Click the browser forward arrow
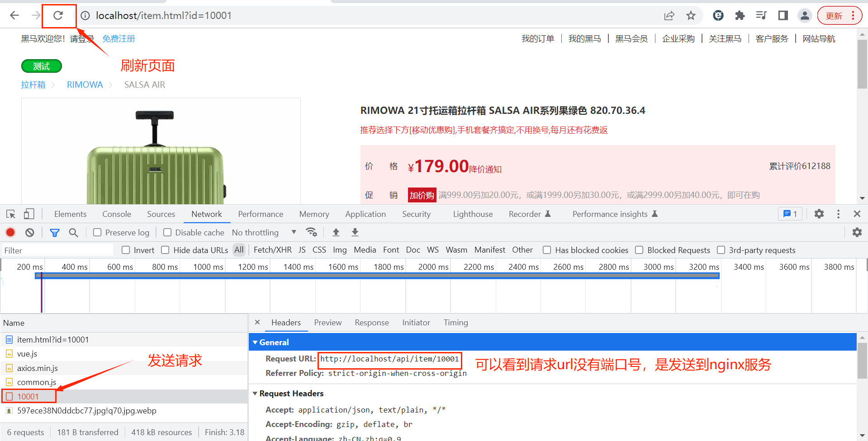This screenshot has height=441, width=868. [36, 15]
